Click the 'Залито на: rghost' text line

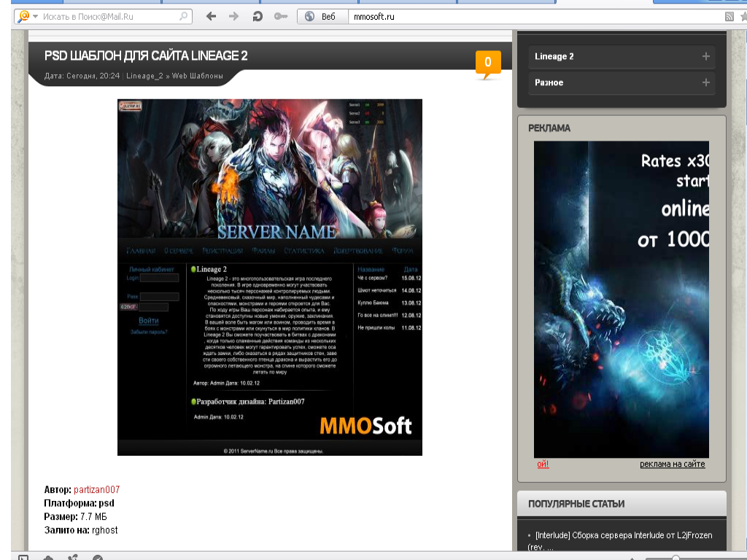click(81, 530)
